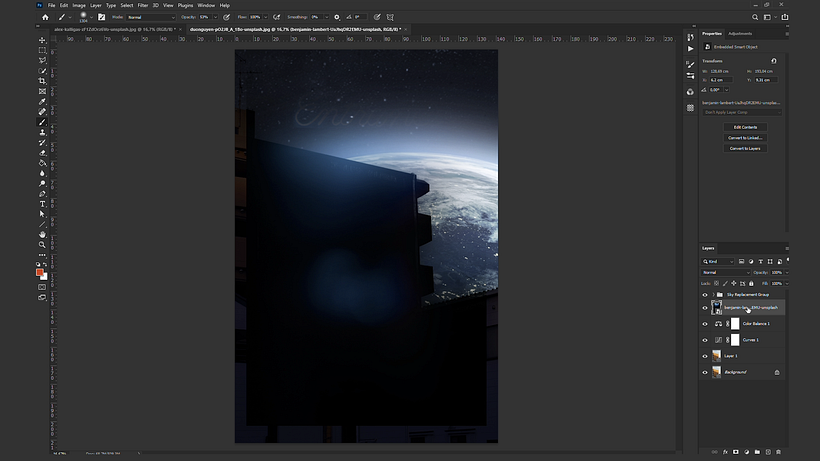Viewport: 820px width, 461px height.
Task: Select the Healing Brush tool
Action: 42,112
